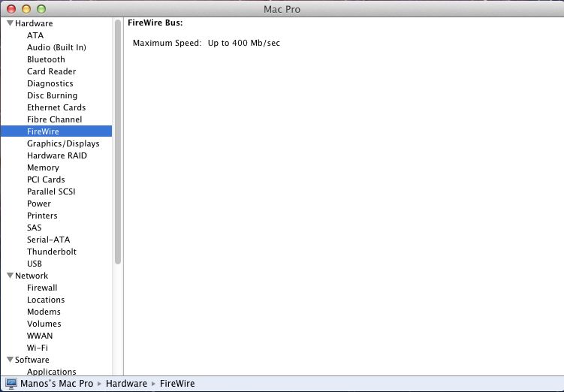Select Hardware RAID entry
Screen dimensions: 564x392
57,155
